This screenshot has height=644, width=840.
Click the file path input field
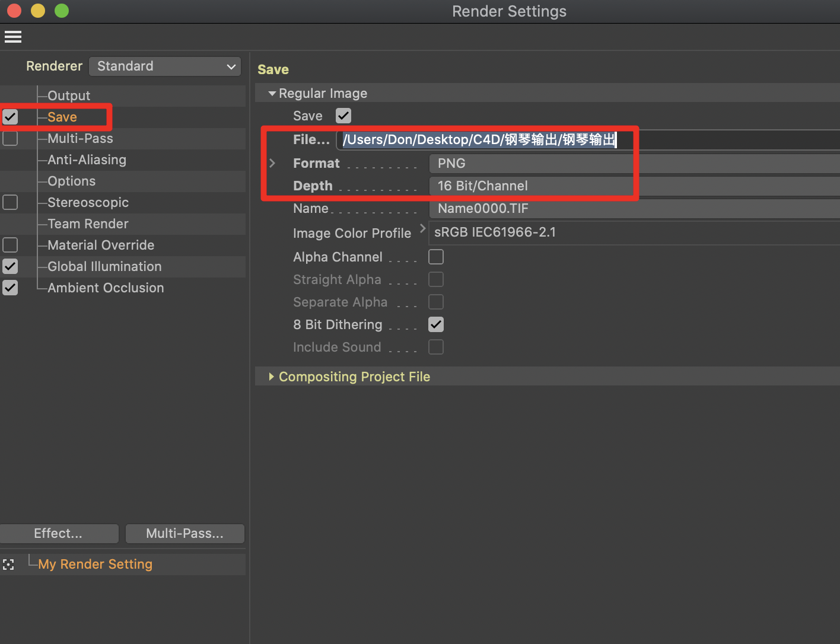(588, 140)
